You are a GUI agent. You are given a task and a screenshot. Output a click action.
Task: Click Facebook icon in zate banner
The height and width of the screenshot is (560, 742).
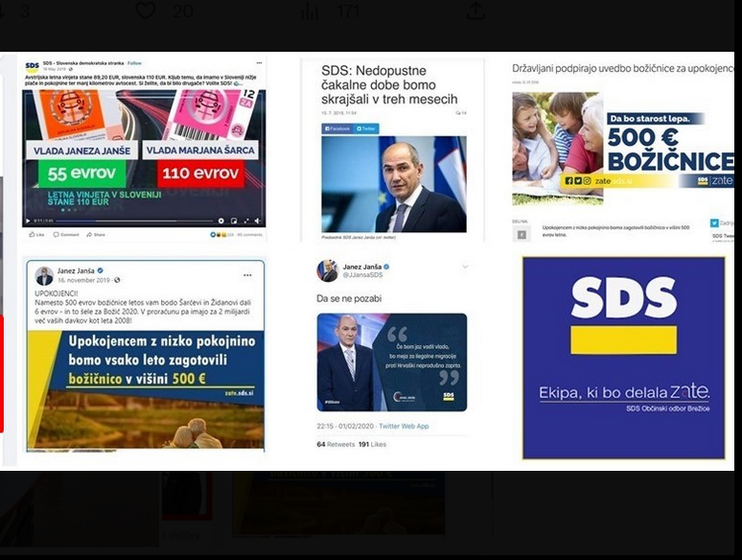(568, 180)
